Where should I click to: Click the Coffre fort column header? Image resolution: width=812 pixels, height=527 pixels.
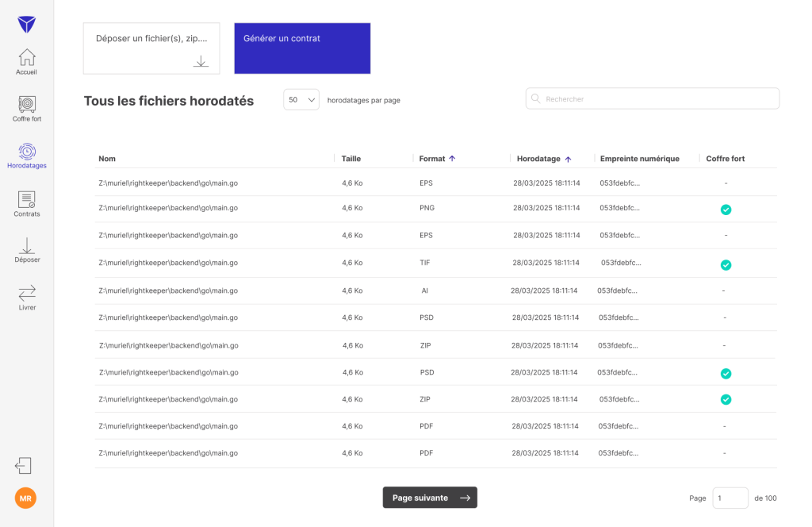pyautogui.click(x=725, y=159)
